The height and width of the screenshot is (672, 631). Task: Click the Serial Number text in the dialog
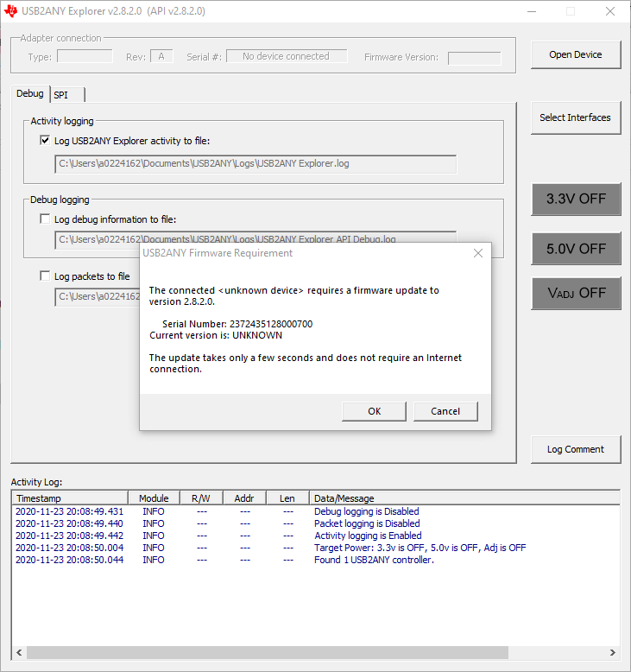point(237,324)
